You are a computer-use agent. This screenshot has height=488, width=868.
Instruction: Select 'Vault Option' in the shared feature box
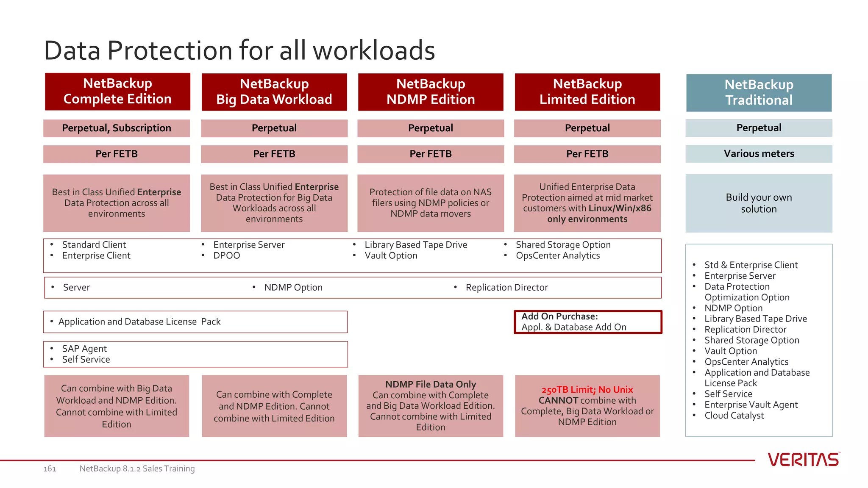[391, 255]
